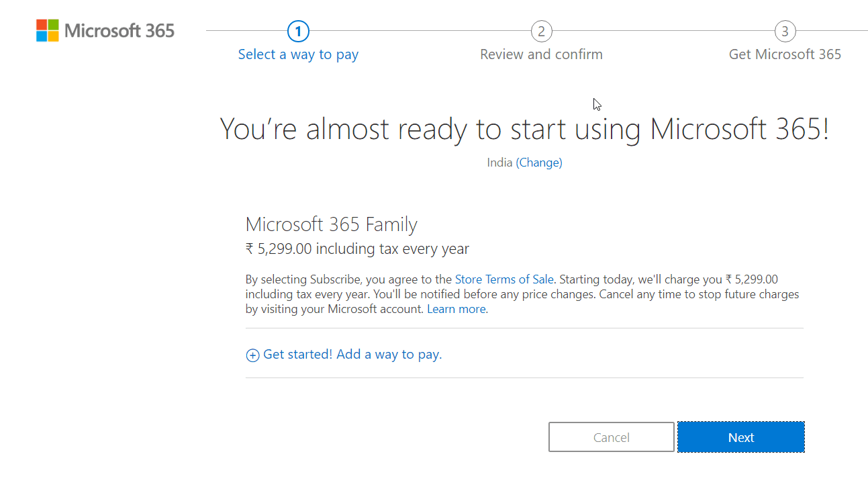Click the Microsoft 365 Family plan title
Screen dimensions: 868x491
331,224
